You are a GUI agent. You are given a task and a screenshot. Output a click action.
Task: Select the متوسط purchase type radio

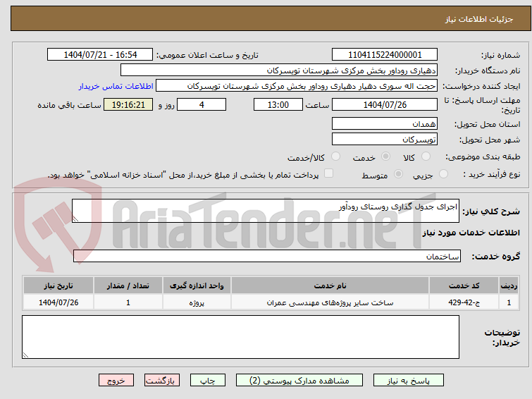click(x=398, y=174)
